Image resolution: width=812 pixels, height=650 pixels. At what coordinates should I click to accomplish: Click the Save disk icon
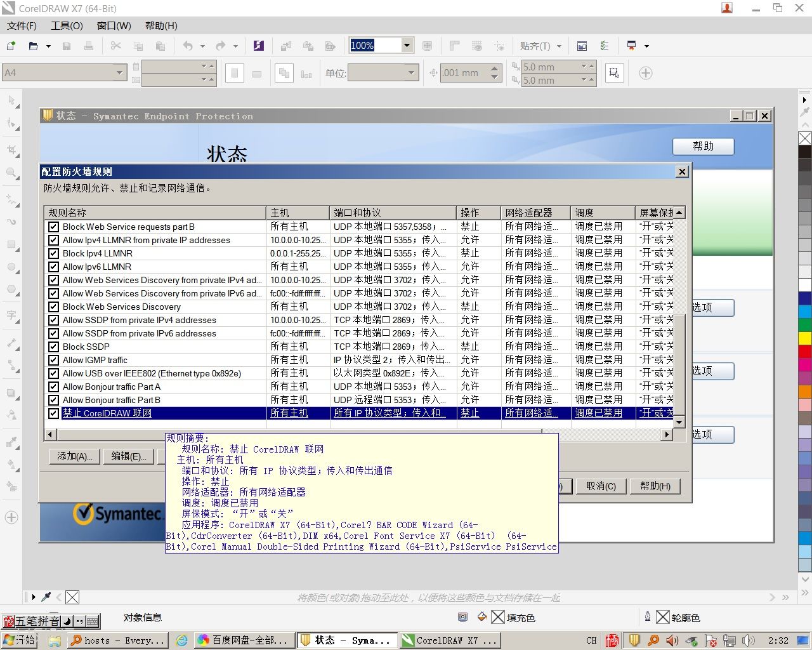click(x=67, y=46)
